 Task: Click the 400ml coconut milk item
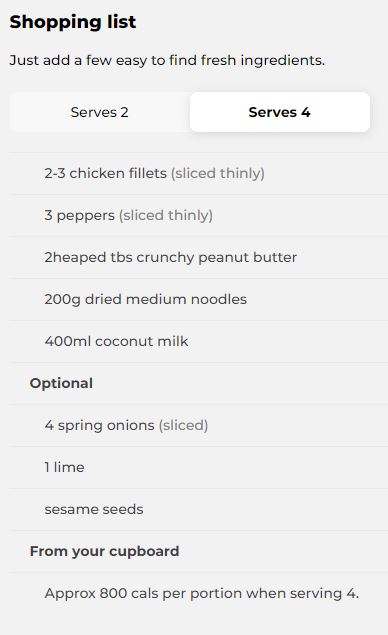[x=198, y=341]
